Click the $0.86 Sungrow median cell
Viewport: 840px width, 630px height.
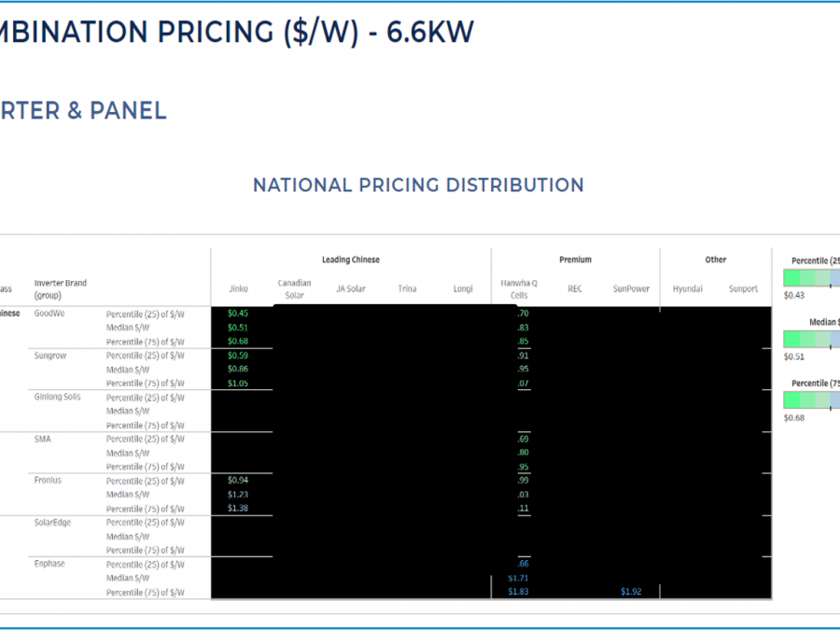pyautogui.click(x=238, y=369)
